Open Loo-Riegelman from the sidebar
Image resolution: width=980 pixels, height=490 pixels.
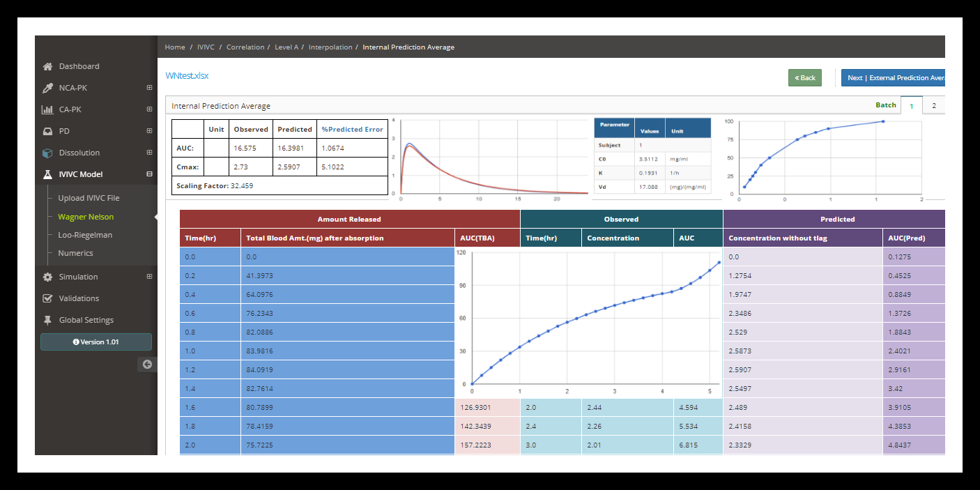point(85,236)
